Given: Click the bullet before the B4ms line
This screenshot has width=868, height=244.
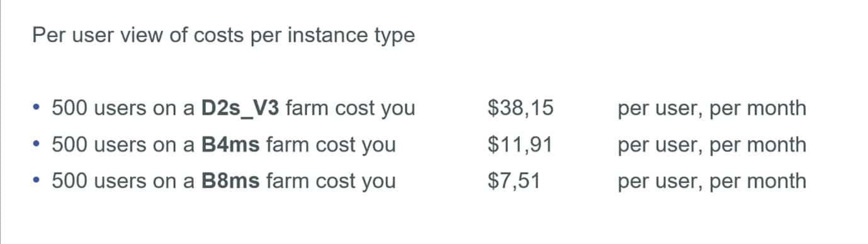Looking at the screenshot, I should (x=37, y=146).
